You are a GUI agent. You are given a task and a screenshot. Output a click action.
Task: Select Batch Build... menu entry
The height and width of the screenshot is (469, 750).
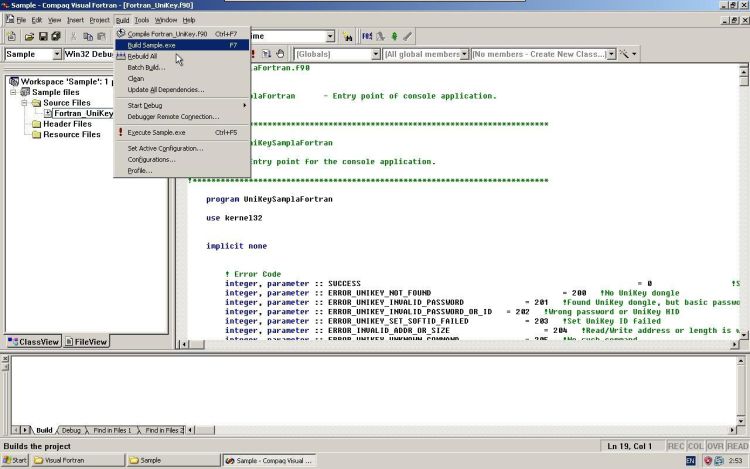point(182,67)
